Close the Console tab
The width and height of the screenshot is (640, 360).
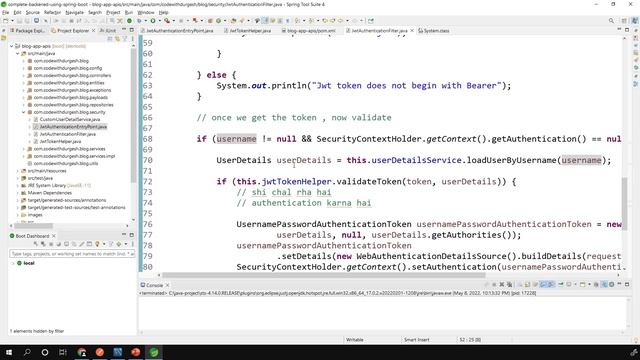167,285
